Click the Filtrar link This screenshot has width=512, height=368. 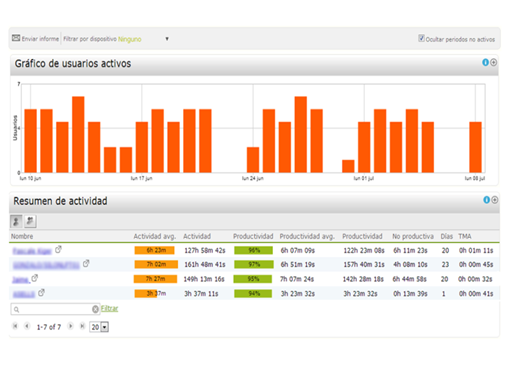109,308
